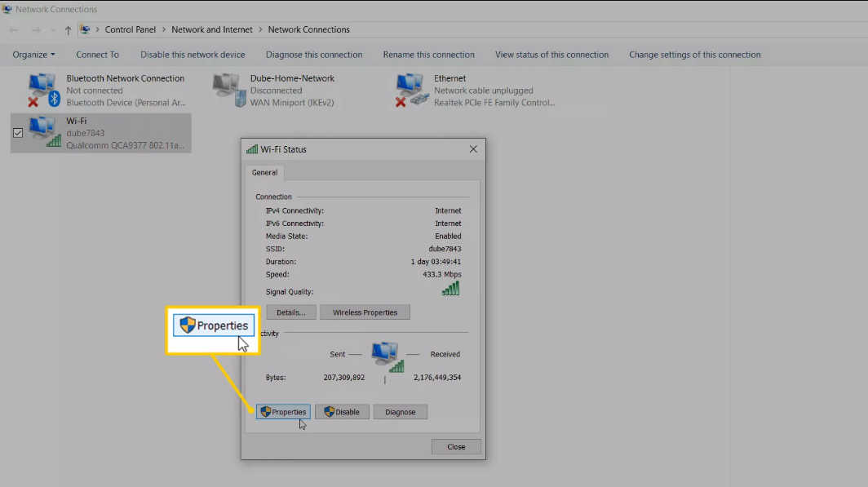Click the back arrow navigation icon

[14, 30]
